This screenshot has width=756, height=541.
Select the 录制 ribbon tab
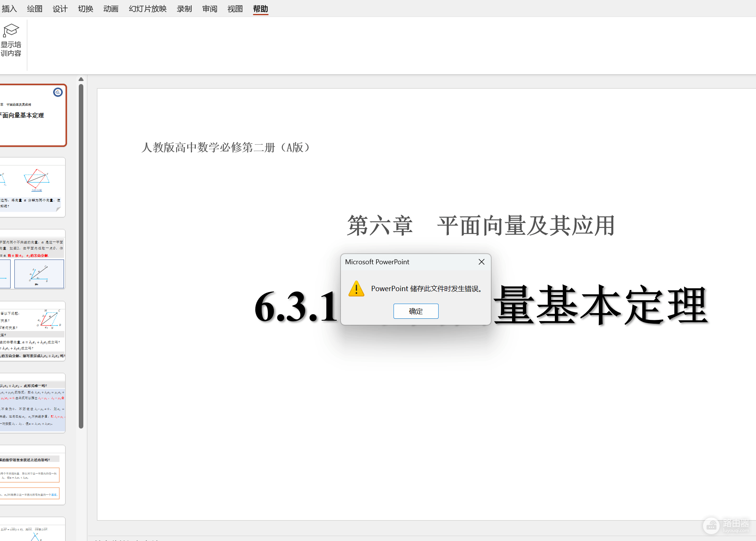coord(184,9)
